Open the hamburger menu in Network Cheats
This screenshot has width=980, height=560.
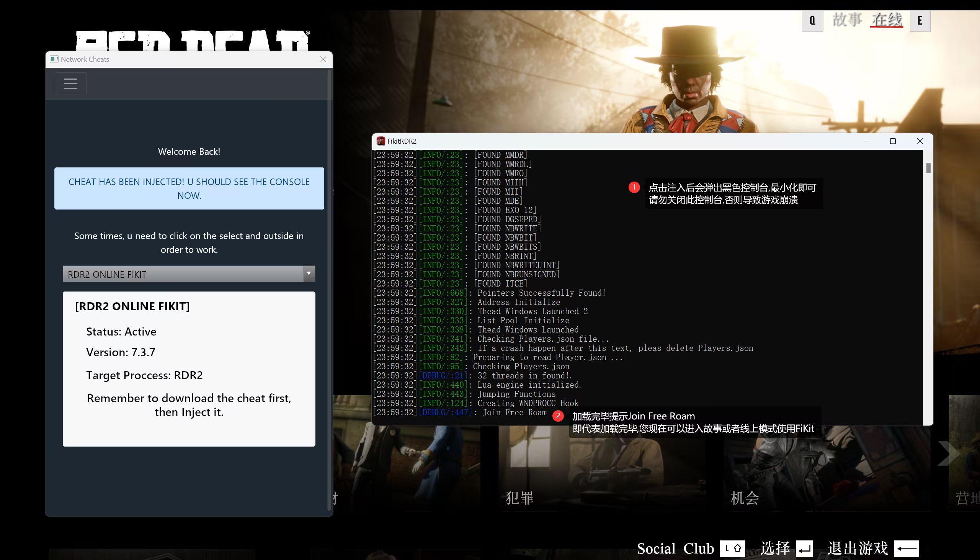(x=70, y=84)
